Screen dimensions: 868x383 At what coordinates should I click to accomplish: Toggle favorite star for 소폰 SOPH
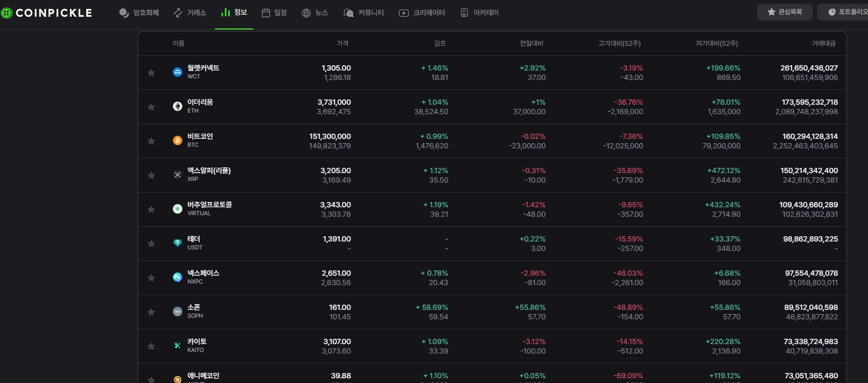tap(151, 312)
